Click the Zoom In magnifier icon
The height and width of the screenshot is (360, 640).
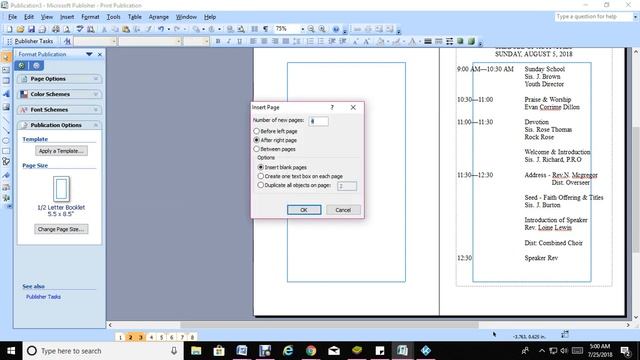tap(322, 29)
